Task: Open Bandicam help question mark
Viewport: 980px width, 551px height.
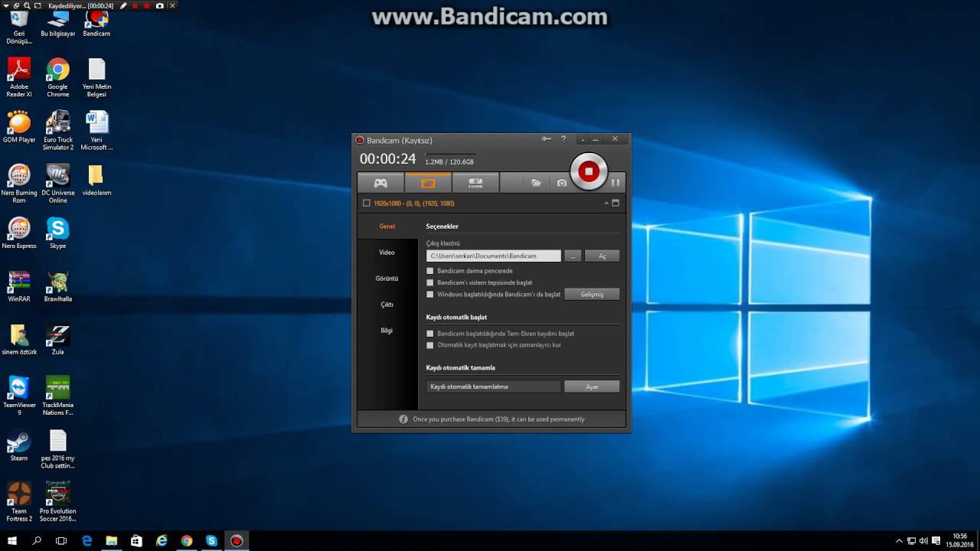Action: (x=564, y=139)
